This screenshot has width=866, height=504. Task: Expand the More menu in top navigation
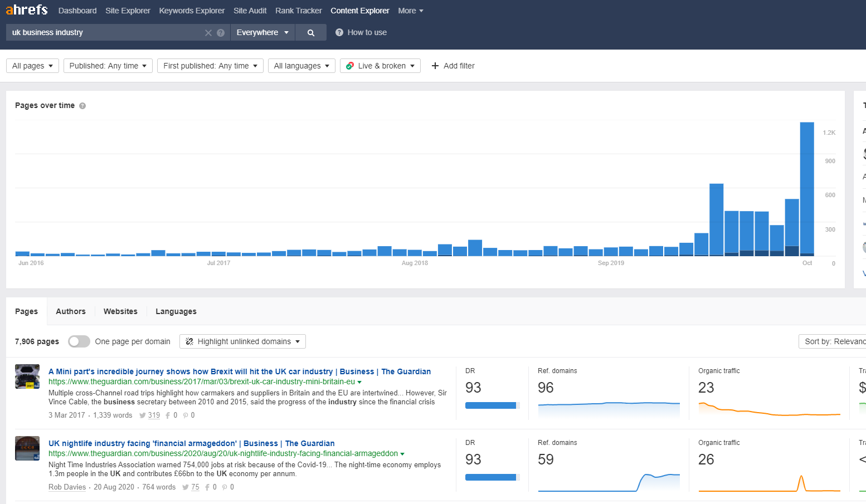click(411, 11)
